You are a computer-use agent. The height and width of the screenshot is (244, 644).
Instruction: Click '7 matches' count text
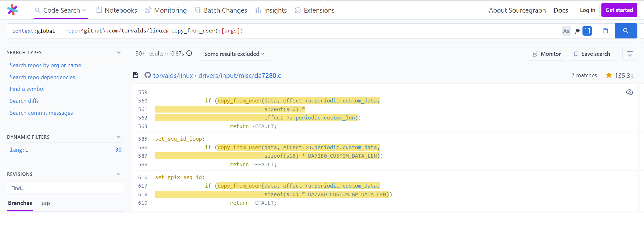[x=584, y=75]
